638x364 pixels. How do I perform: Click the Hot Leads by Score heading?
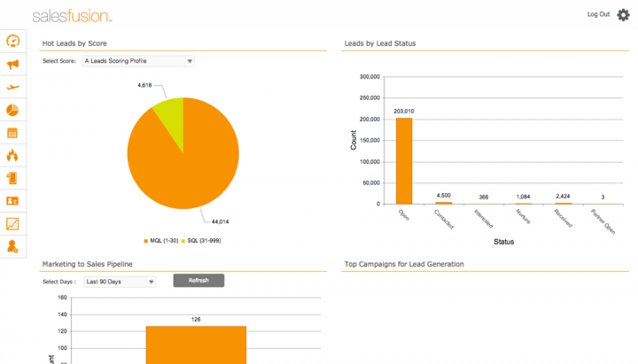click(74, 43)
